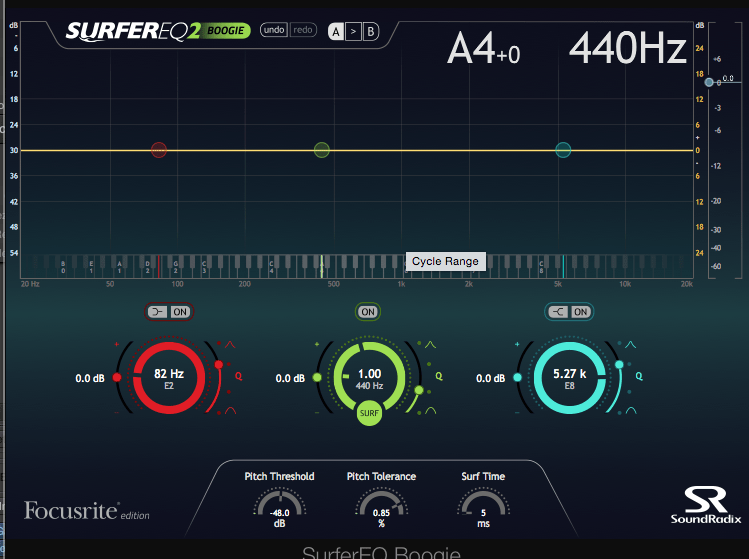
Task: Click the red Q label on band one
Action: (x=238, y=376)
